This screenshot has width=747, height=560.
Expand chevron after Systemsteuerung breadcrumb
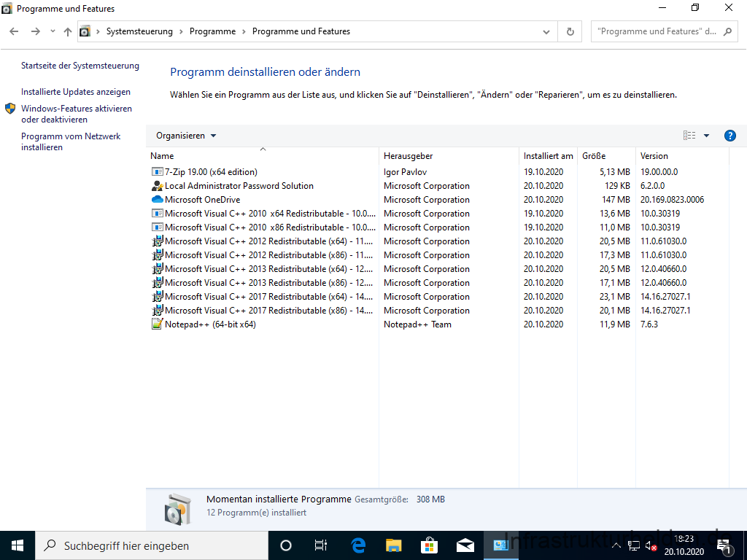[x=181, y=31]
